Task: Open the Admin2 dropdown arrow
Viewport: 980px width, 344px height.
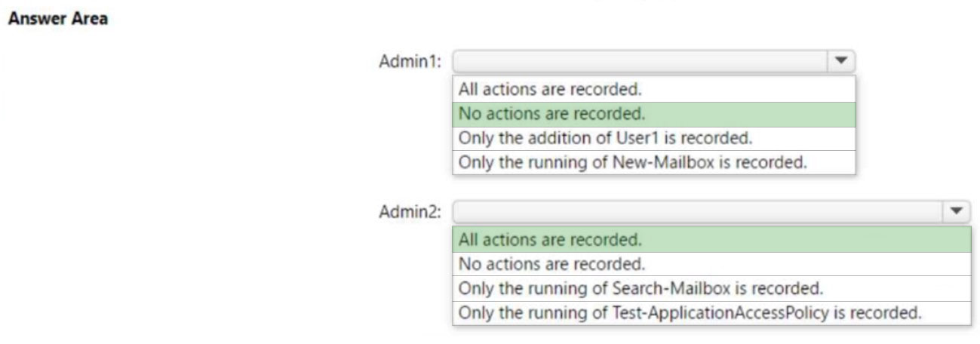Action: click(957, 211)
